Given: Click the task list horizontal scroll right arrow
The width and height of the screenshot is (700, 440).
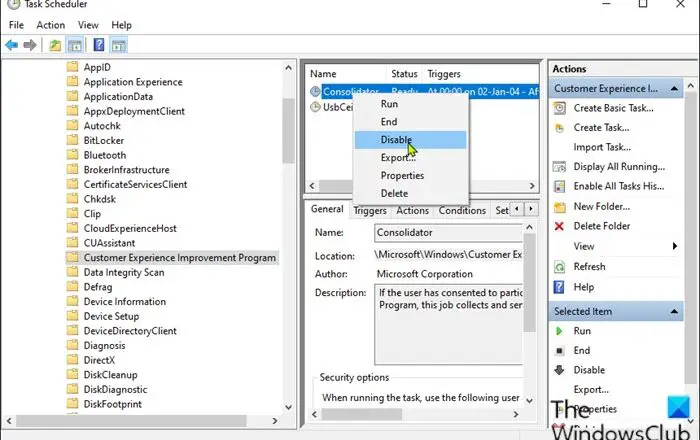Looking at the screenshot, I should [532, 186].
